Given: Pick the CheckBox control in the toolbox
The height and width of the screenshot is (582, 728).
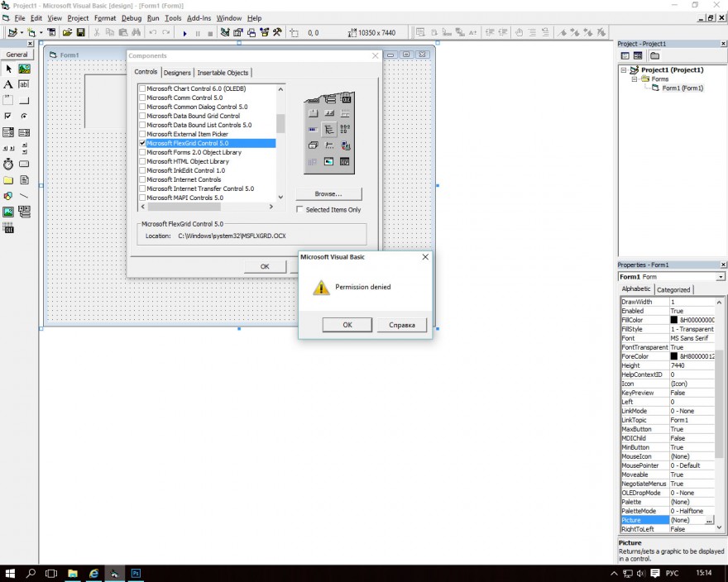Looking at the screenshot, I should pyautogui.click(x=8, y=116).
